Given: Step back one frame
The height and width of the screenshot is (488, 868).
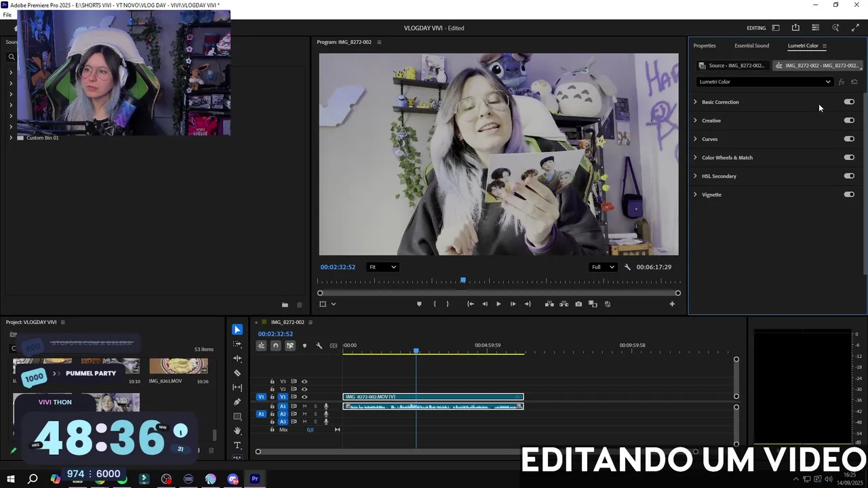Looking at the screenshot, I should tap(484, 304).
